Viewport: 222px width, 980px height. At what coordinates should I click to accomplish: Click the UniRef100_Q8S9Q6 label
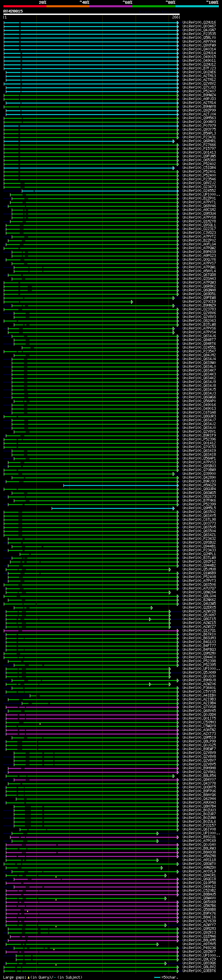click(199, 963)
